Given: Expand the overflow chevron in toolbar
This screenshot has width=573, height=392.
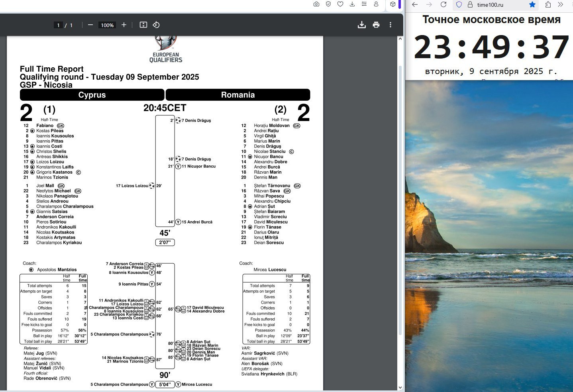Looking at the screenshot, I should (x=561, y=4).
